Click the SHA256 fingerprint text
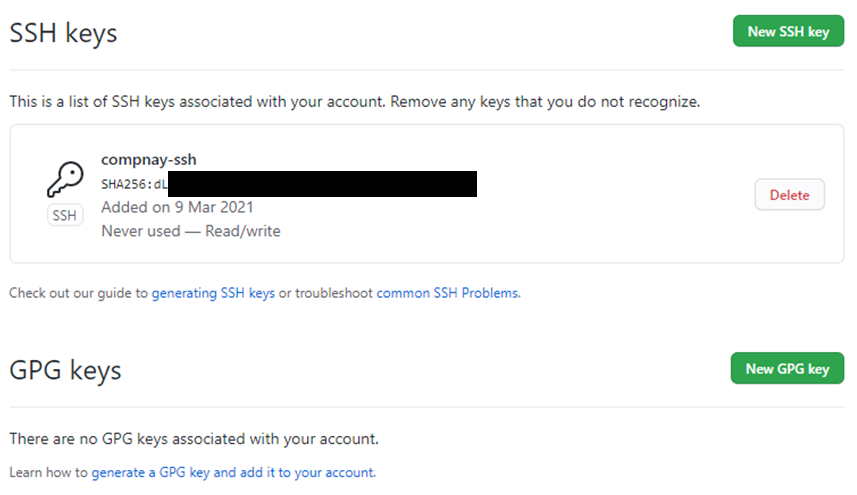The height and width of the screenshot is (495, 857). (x=134, y=184)
